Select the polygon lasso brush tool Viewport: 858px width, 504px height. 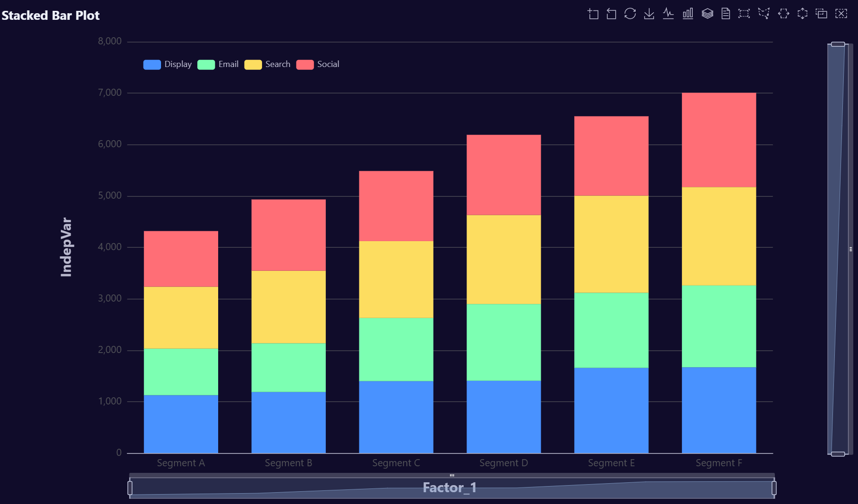click(764, 14)
